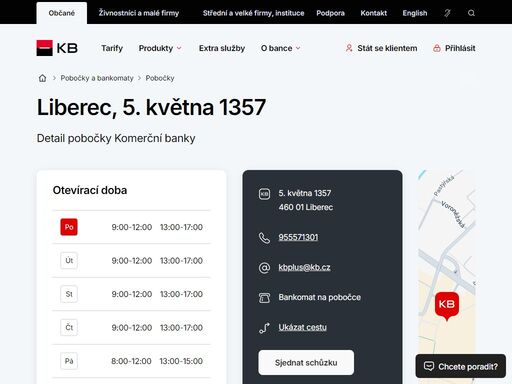Open Chcete poradit? chat button

(x=461, y=366)
